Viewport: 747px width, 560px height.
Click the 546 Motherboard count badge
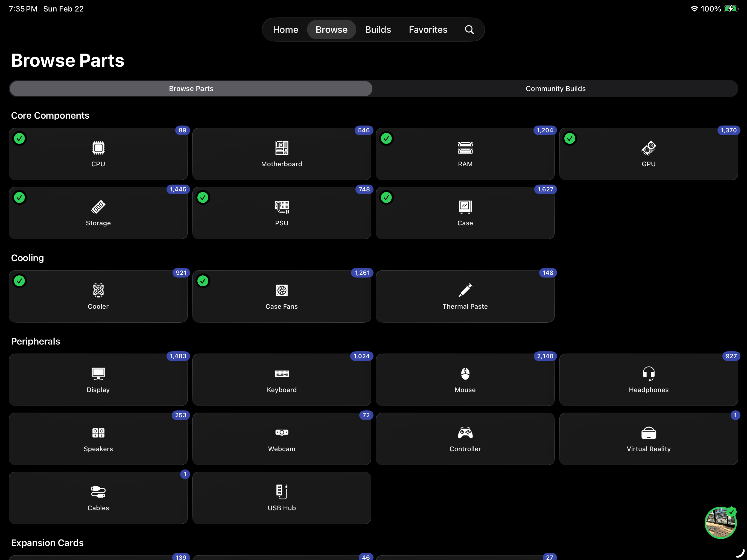pyautogui.click(x=364, y=130)
